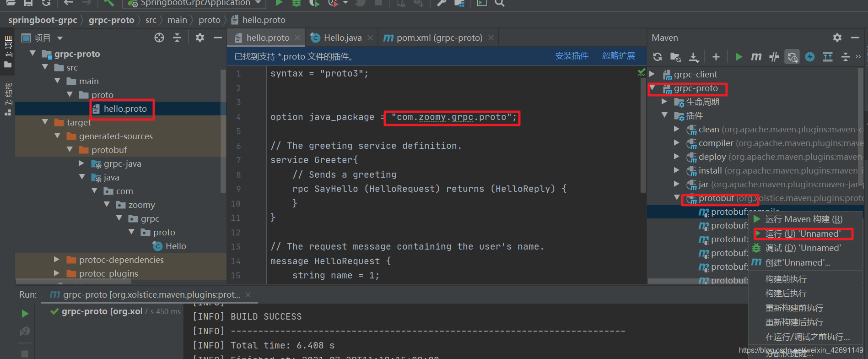The height and width of the screenshot is (359, 868).
Task: Select 重新构建后执行 menu entry
Action: [x=805, y=322]
